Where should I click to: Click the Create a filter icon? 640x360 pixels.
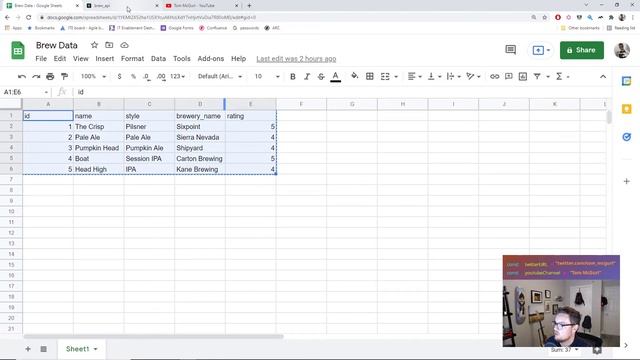tap(537, 76)
